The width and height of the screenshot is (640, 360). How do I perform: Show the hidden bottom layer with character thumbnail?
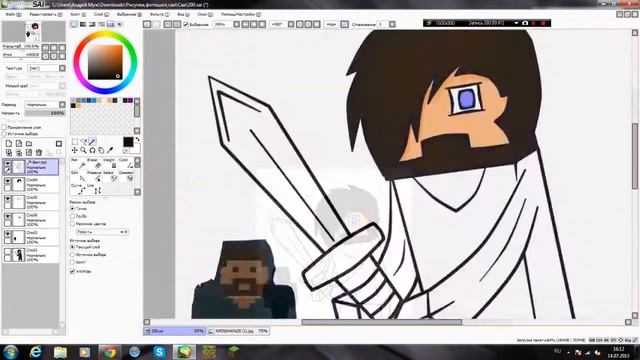pyautogui.click(x=7, y=251)
